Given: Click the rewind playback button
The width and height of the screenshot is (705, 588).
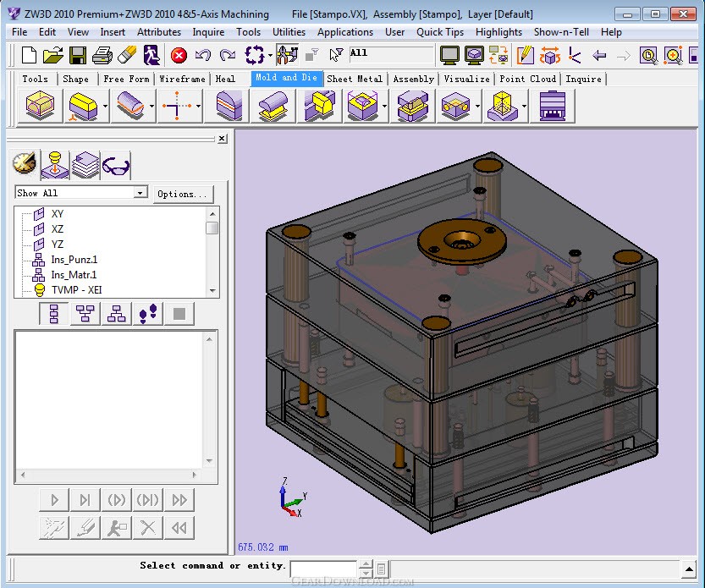Looking at the screenshot, I should coord(179,527).
